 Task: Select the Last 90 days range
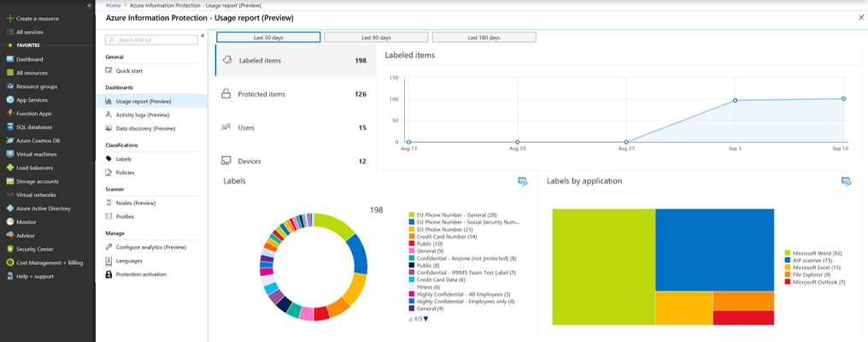pos(377,38)
